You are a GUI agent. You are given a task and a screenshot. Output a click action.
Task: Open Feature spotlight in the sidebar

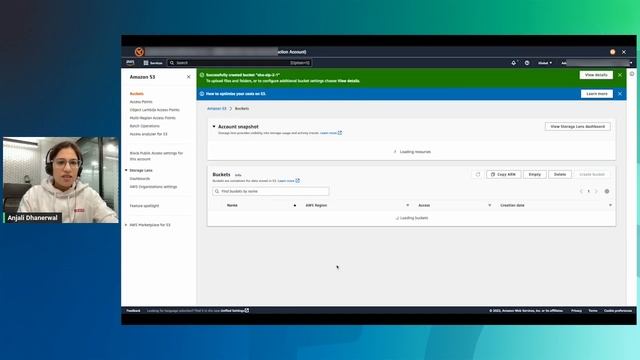coord(144,206)
